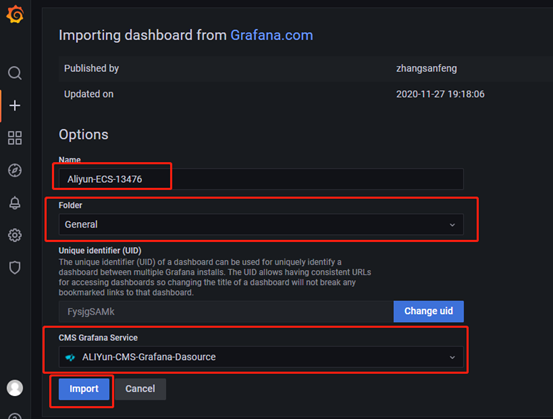Click the Folder dropdown chevron arrow
The width and height of the screenshot is (553, 419).
point(452,225)
